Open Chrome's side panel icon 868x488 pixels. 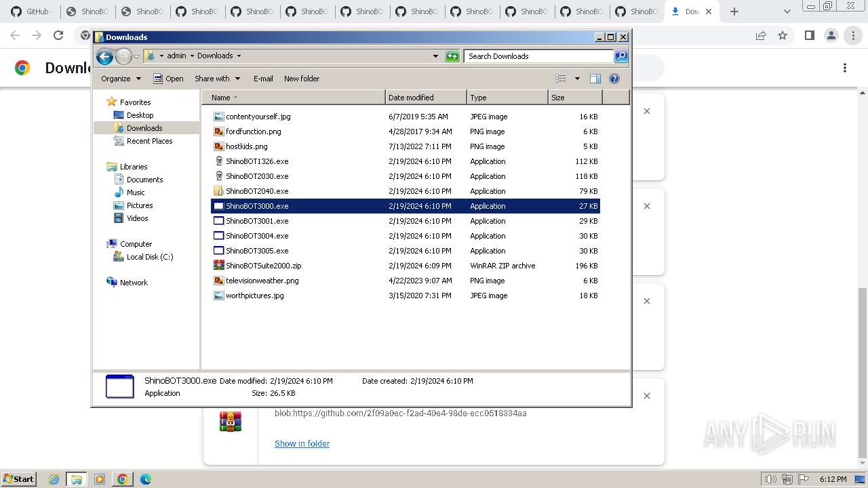[x=809, y=35]
